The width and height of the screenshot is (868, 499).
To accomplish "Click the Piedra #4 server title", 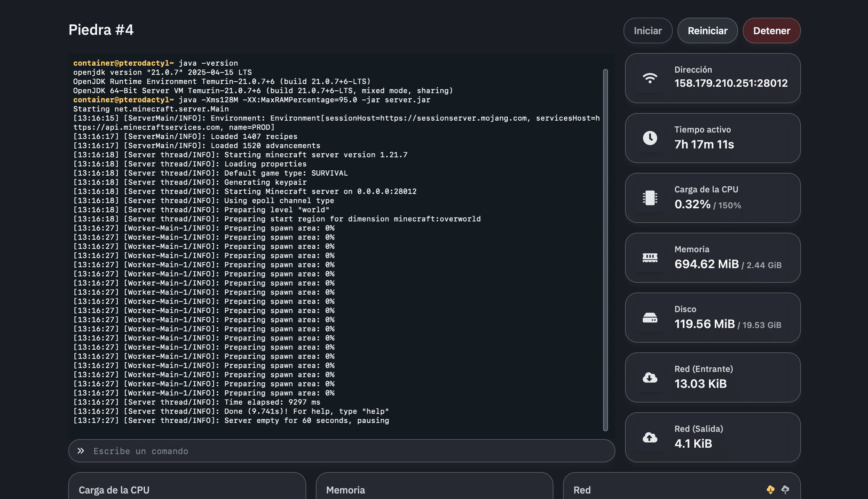I will (x=101, y=30).
